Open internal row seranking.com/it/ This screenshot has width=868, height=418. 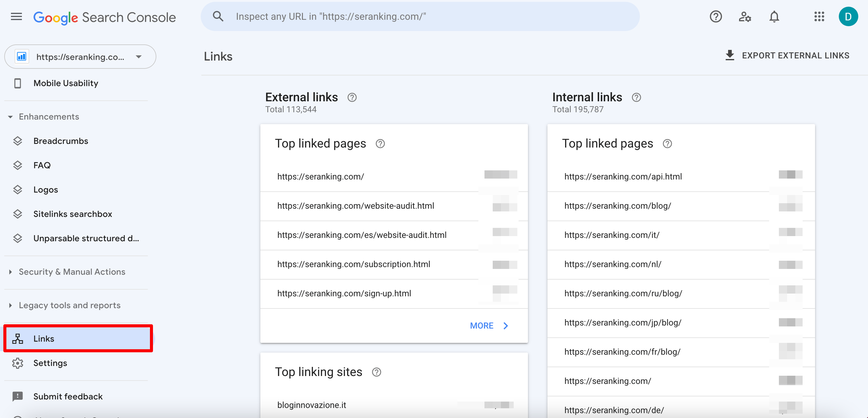point(681,235)
